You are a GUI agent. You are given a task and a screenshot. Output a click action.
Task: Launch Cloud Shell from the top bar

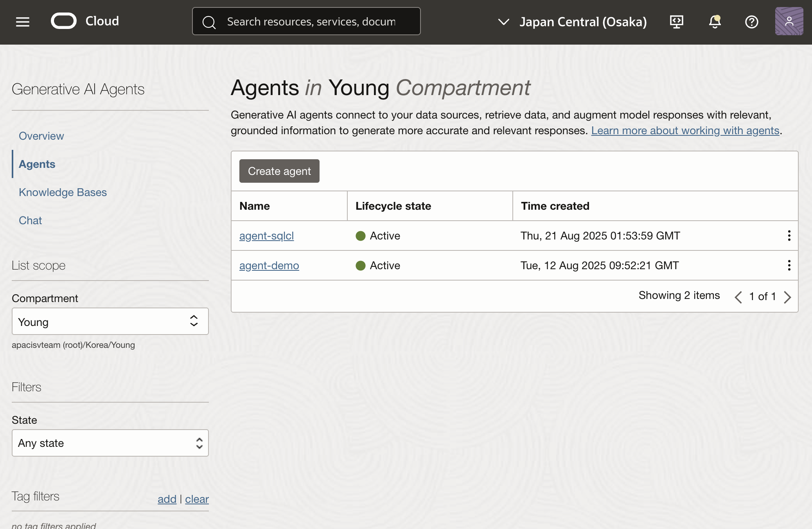(676, 22)
